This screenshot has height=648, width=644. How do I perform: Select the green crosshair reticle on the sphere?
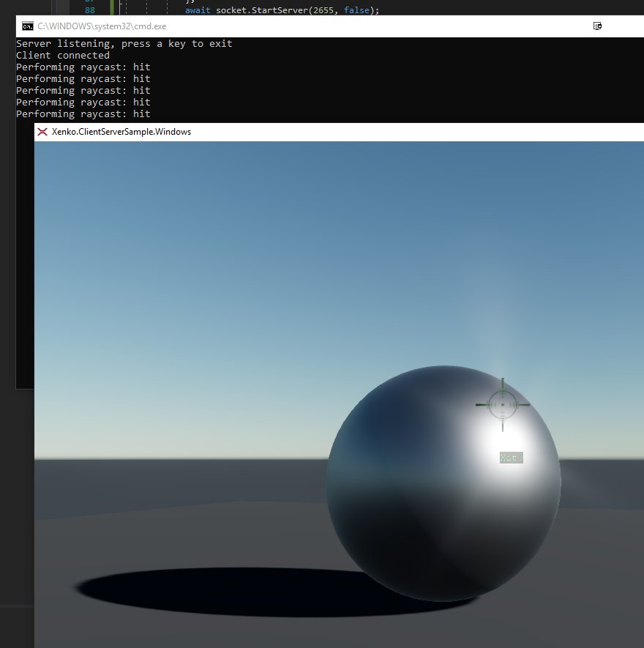click(503, 405)
